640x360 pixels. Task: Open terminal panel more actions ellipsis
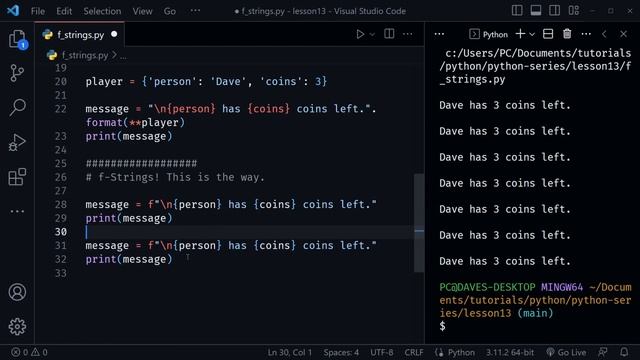pyautogui.click(x=586, y=34)
